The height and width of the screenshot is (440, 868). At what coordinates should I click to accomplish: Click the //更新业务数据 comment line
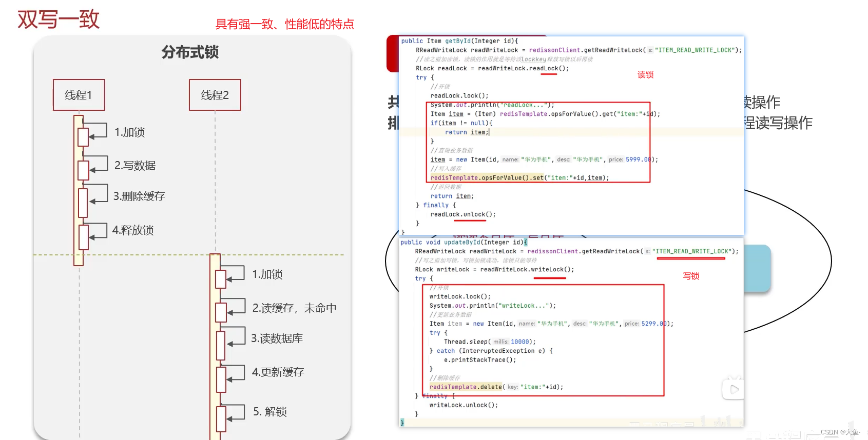coord(450,315)
